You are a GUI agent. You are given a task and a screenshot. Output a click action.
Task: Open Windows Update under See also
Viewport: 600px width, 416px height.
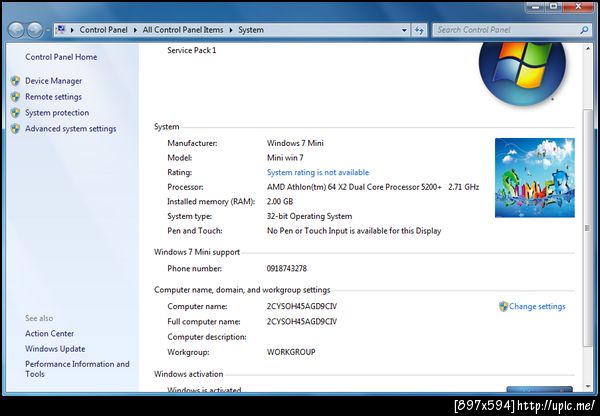[x=55, y=349]
